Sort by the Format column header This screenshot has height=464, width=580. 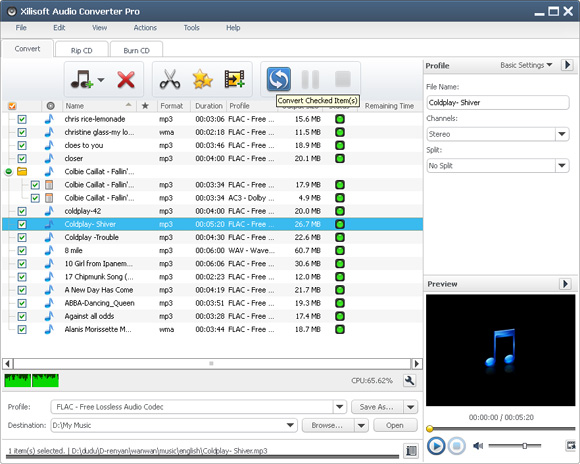tap(172, 106)
